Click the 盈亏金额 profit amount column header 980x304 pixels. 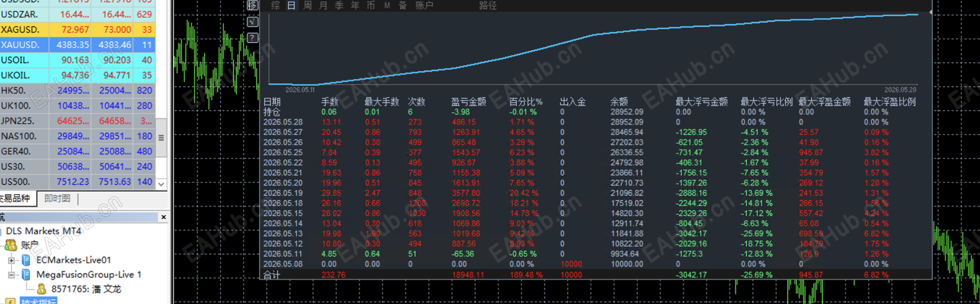469,102
